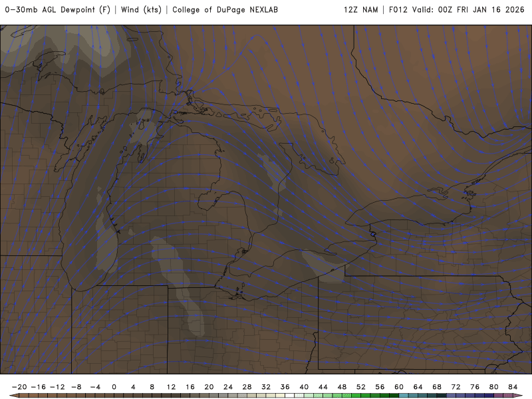The image size is (532, 399).
Task: Click the -8 label on the color scale
Action: coord(76,387)
